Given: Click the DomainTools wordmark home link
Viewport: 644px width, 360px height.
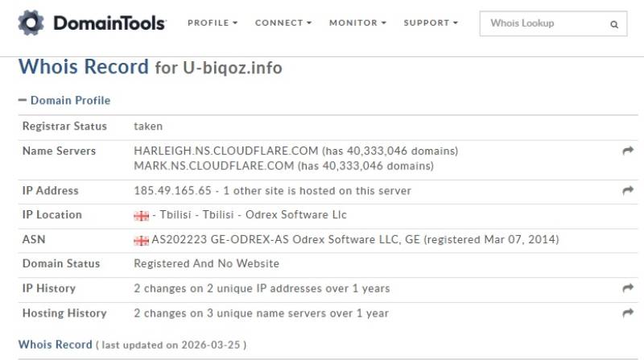Looking at the screenshot, I should pyautogui.click(x=109, y=23).
